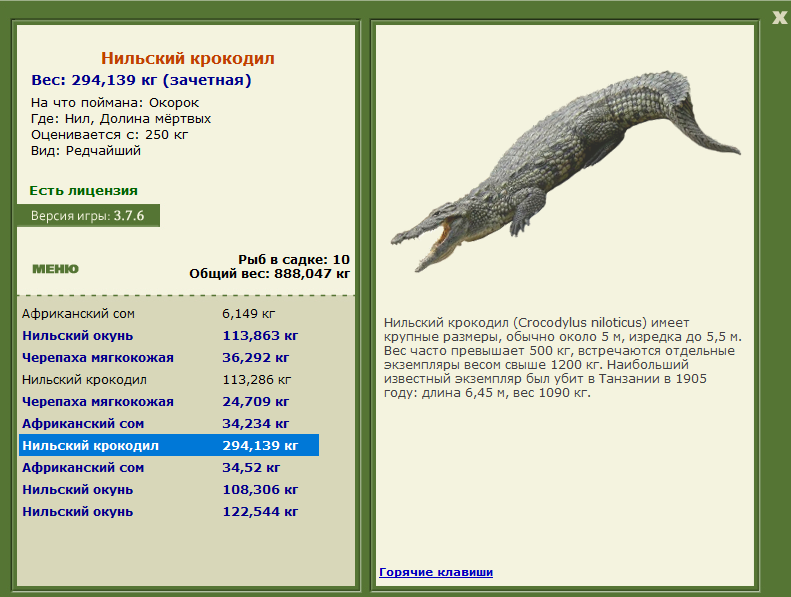Select Нильский окунь 108,306 кг row

[x=169, y=490]
